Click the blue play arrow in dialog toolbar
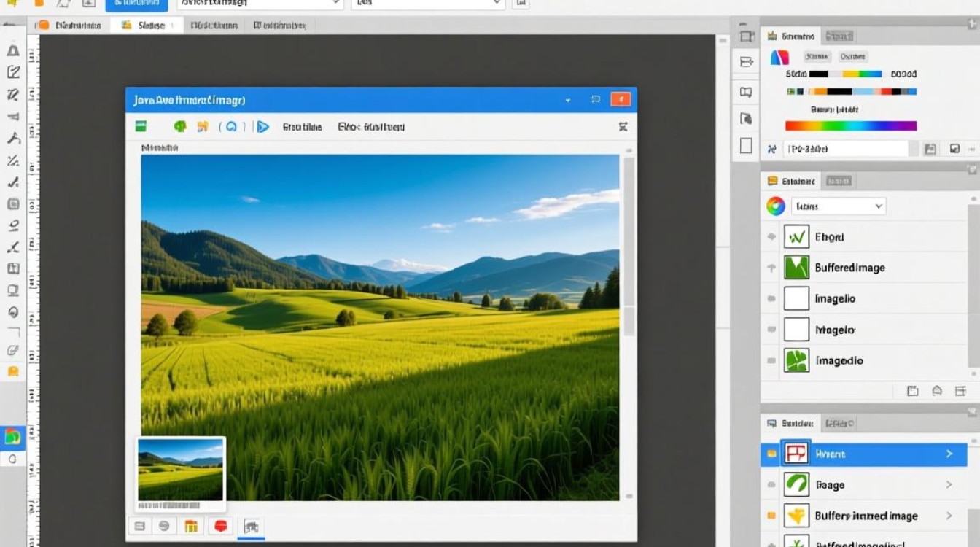 262,127
